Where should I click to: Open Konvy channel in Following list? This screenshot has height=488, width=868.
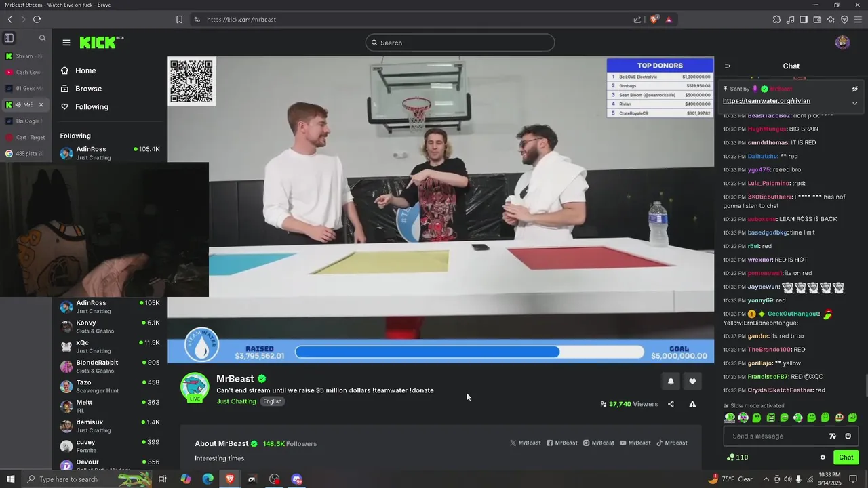click(x=110, y=327)
